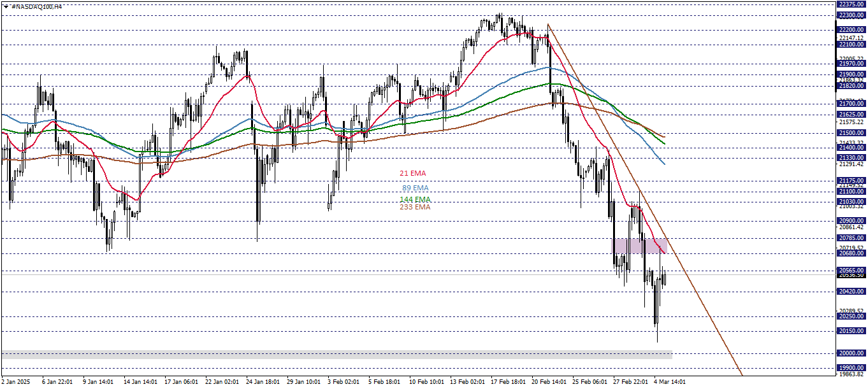Click the 20900.00 price level label
Viewport: 868px width, 389px height.
tap(851, 220)
